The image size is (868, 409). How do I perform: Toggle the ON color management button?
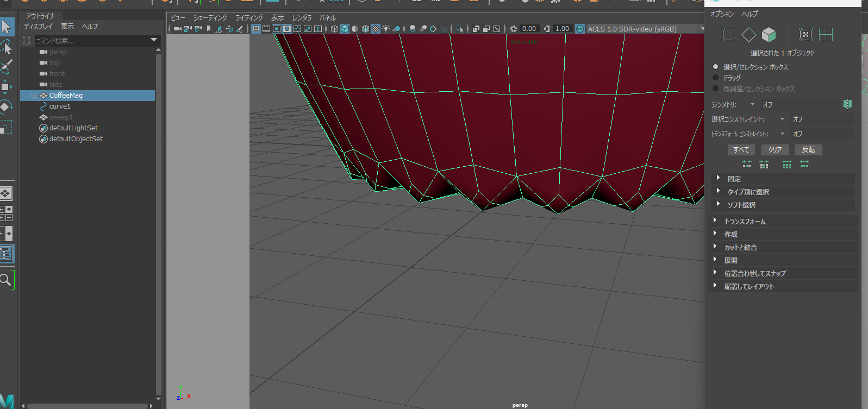[x=579, y=29]
